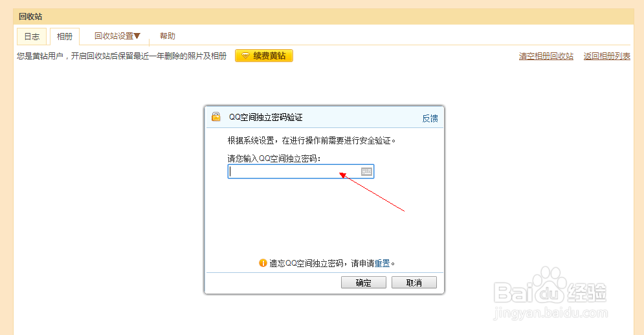Click the yellow-diamond user notice text
Screen dimensions: 644x335
tap(122, 56)
